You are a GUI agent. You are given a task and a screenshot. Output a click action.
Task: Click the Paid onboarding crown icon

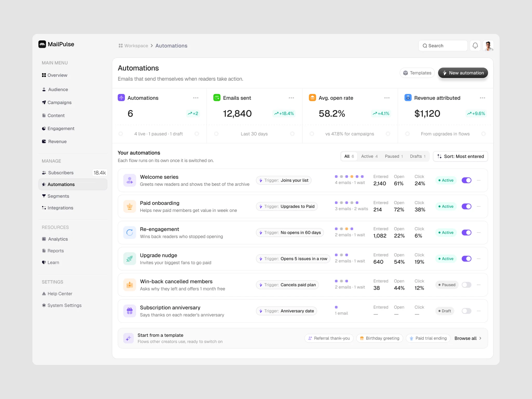coord(130,207)
